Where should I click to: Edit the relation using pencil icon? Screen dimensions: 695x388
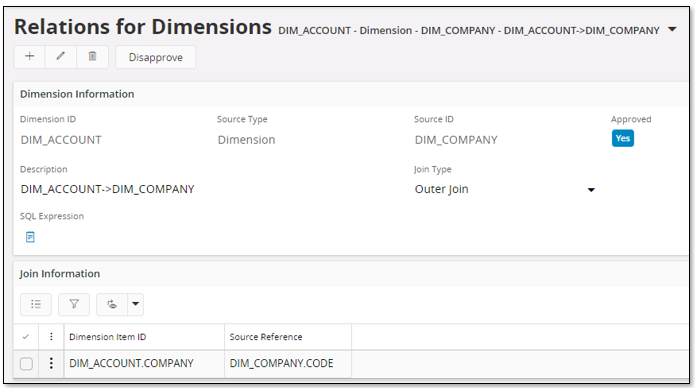click(x=61, y=57)
